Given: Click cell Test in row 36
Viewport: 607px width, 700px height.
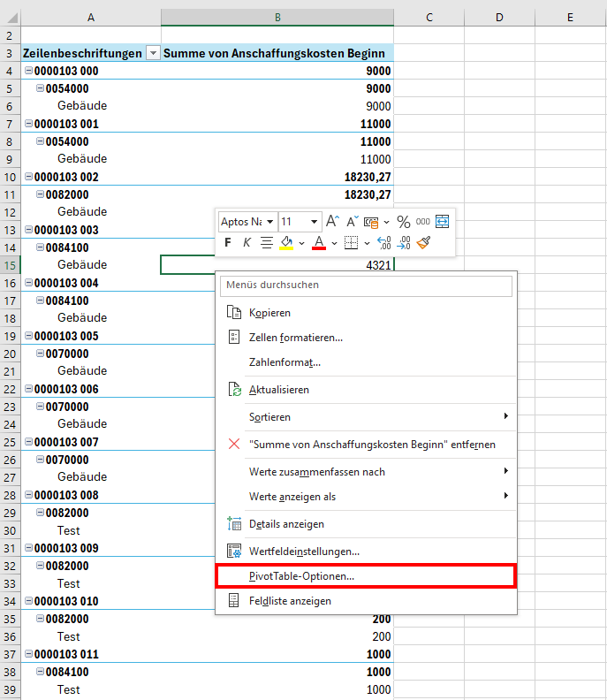Looking at the screenshot, I should (x=91, y=636).
